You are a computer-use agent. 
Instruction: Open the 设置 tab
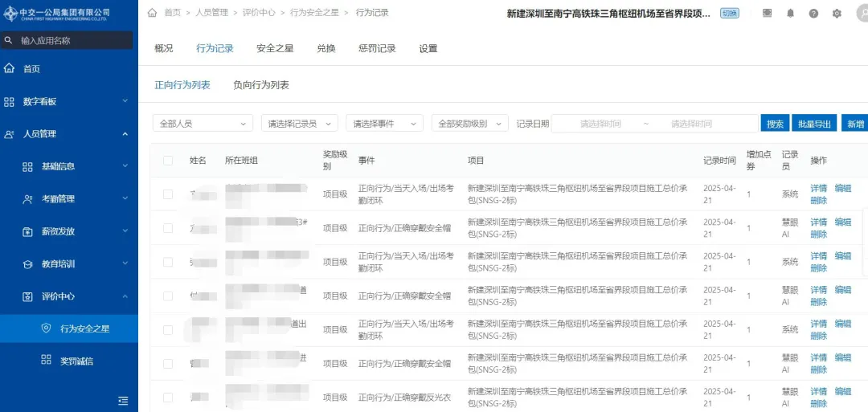click(428, 49)
